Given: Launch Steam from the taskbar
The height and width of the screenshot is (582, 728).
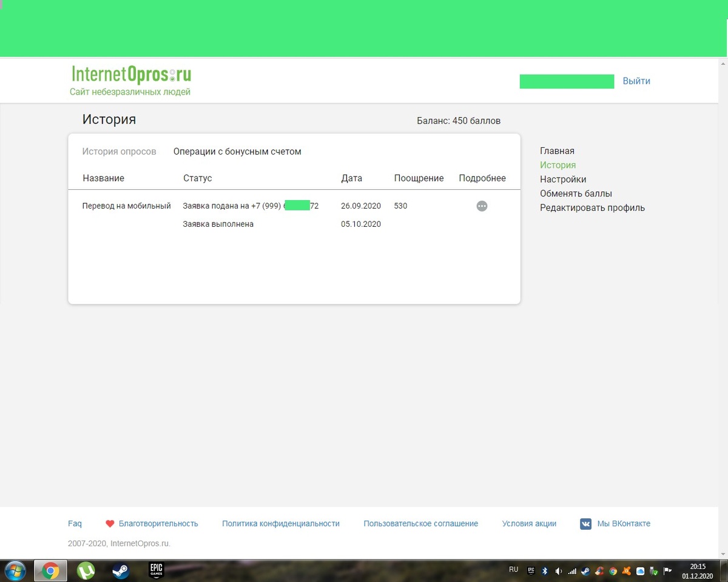Looking at the screenshot, I should pos(120,570).
